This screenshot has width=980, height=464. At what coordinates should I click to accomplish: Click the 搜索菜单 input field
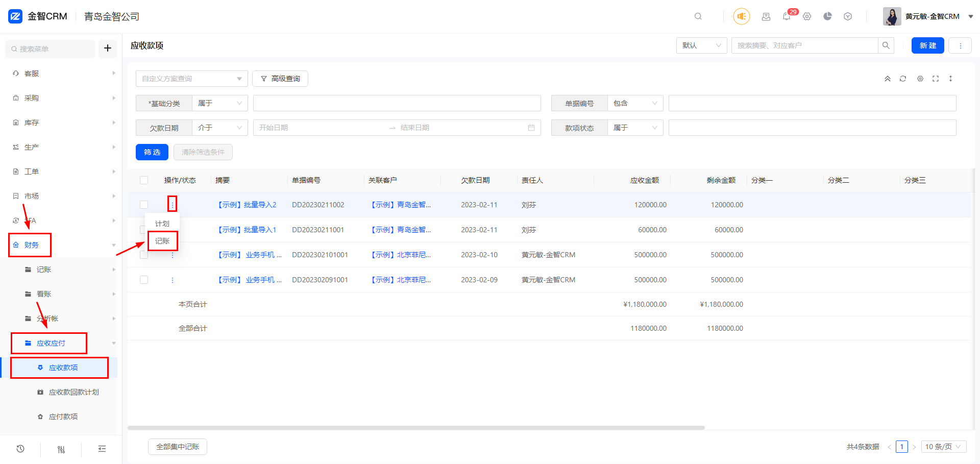50,49
